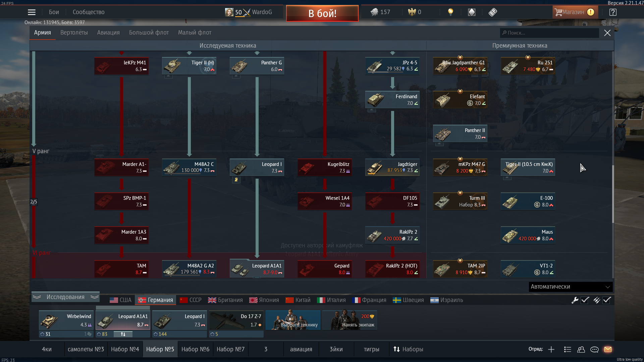Open the mail envelope icon
Image resolution: width=644 pixels, height=362 pixels.
click(x=608, y=349)
